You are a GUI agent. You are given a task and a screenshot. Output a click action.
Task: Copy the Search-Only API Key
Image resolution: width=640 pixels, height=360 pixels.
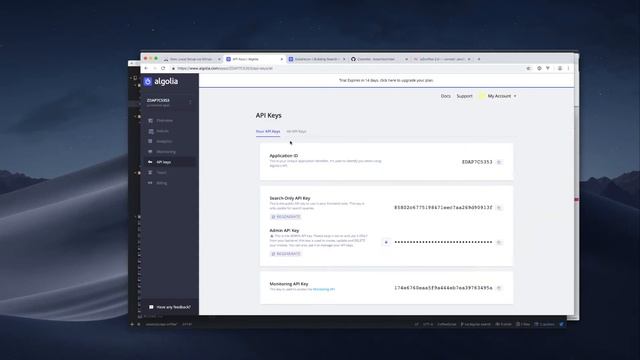click(x=499, y=208)
